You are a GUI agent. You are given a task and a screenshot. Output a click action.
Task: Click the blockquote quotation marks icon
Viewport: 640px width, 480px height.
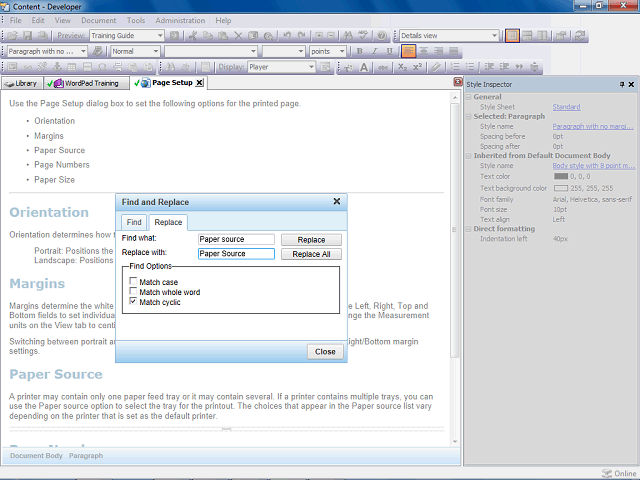(x=519, y=67)
